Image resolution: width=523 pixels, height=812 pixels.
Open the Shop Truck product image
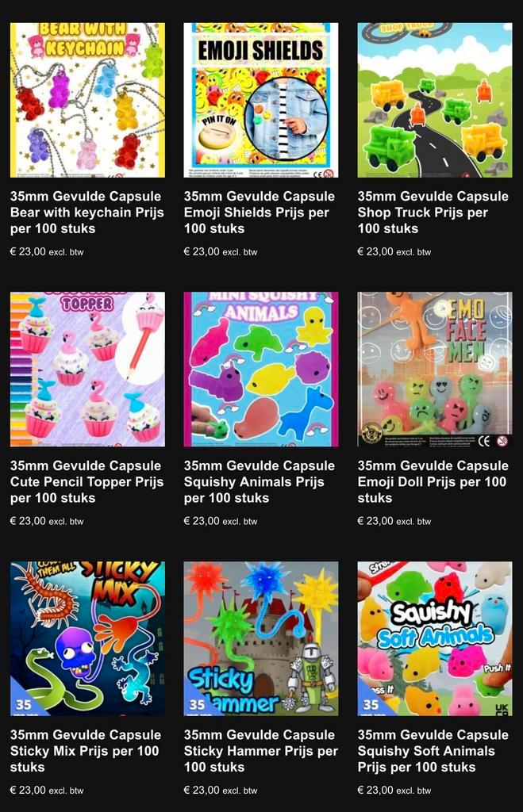pos(435,100)
